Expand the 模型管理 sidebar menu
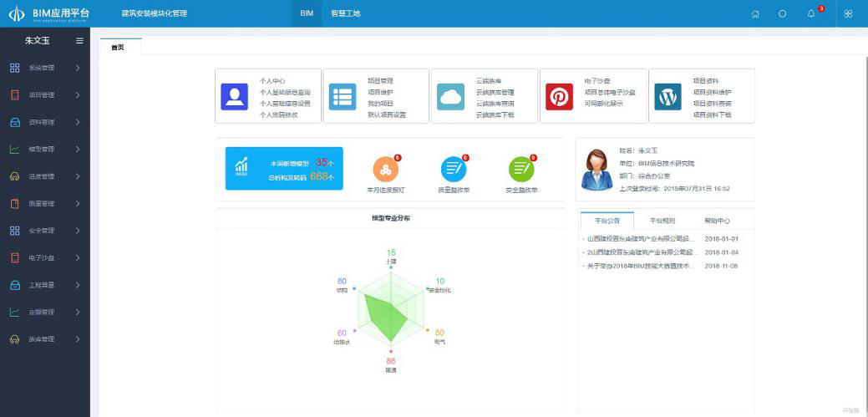This screenshot has height=417, width=868. pos(45,149)
